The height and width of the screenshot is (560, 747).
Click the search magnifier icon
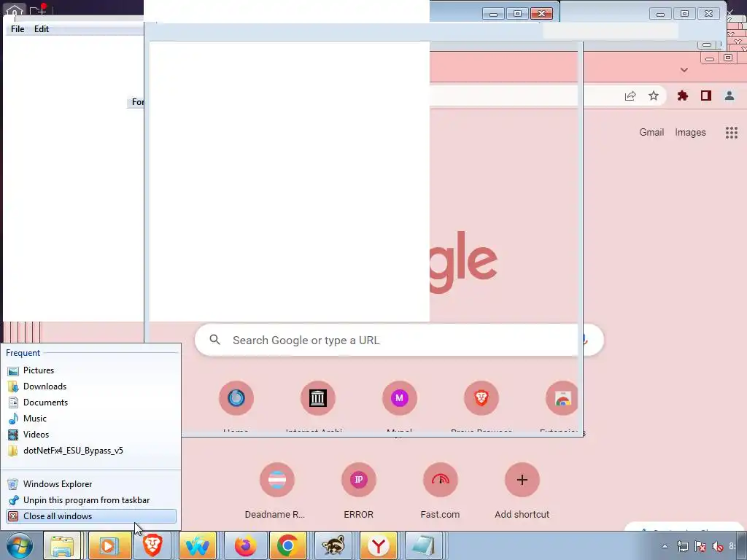point(215,340)
